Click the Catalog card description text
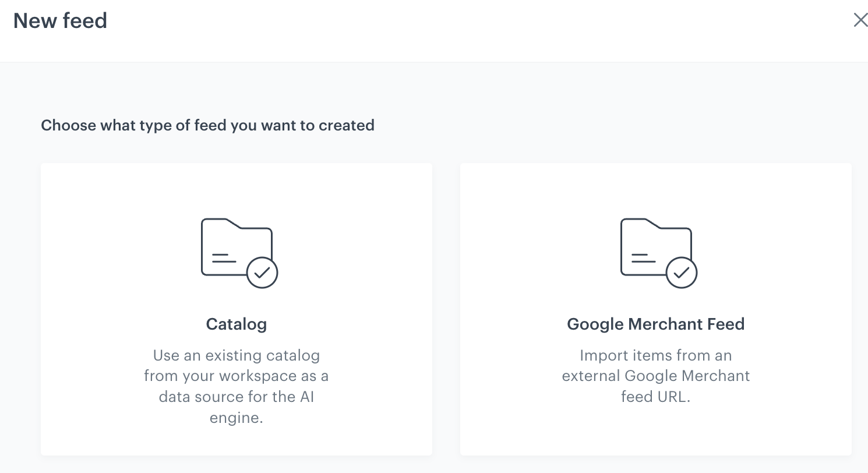 236,386
